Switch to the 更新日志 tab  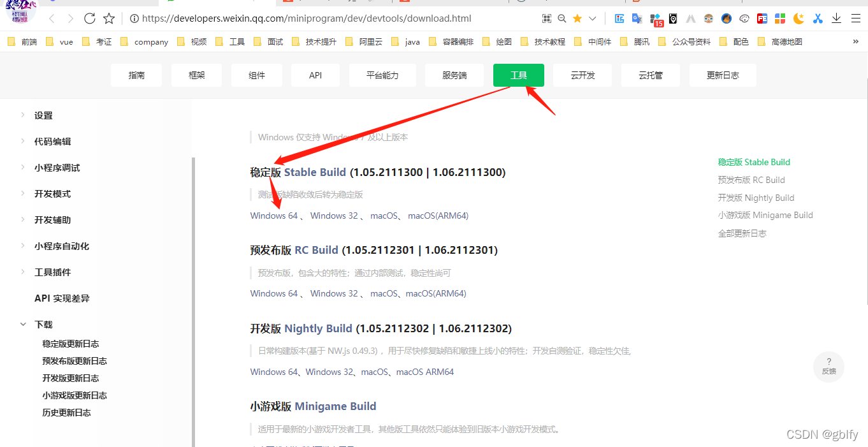[x=723, y=75]
